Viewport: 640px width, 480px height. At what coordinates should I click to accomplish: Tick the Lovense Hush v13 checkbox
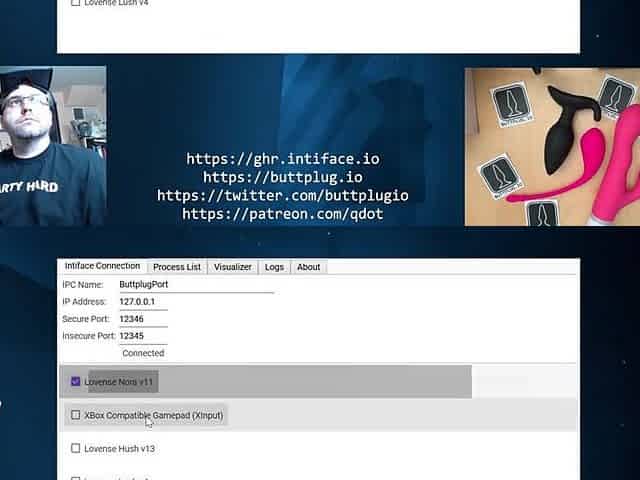click(76, 448)
